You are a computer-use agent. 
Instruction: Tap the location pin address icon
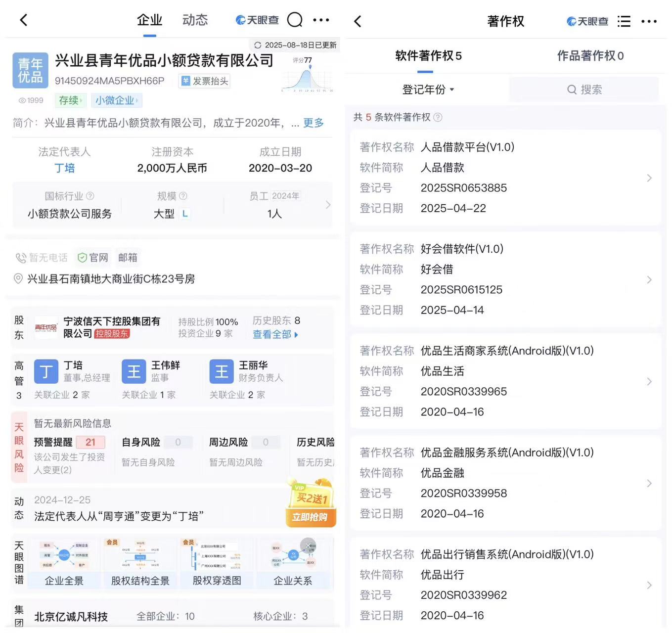pos(18,278)
